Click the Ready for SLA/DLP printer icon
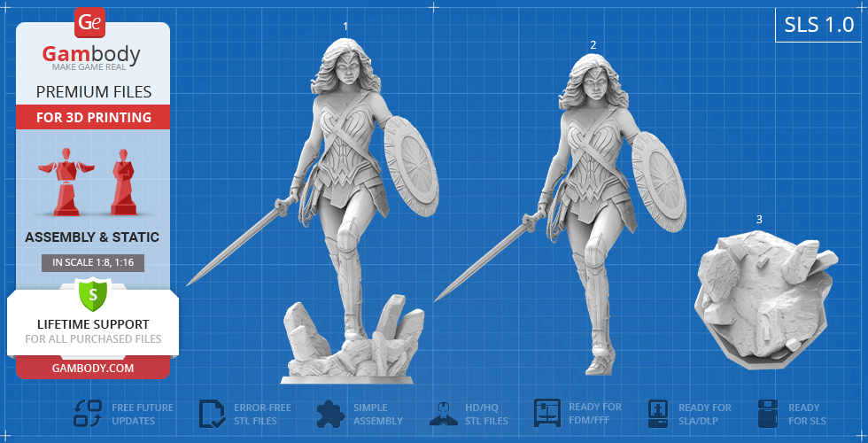The height and width of the screenshot is (443, 868). point(658,414)
